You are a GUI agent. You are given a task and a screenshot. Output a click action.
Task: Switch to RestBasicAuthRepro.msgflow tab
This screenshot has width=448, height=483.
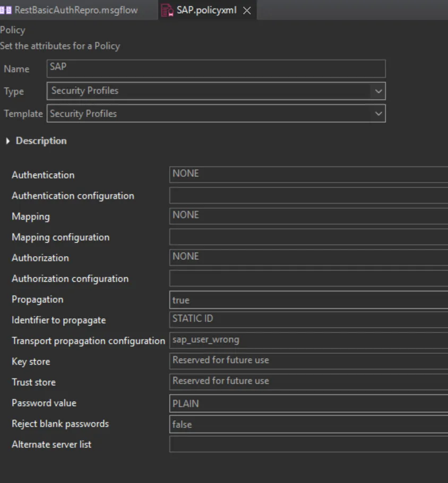(76, 10)
